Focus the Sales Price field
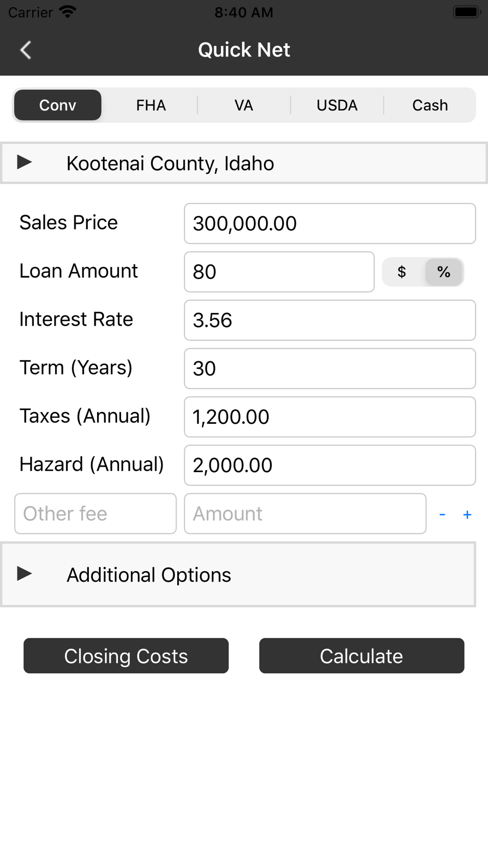Screen dimensions: 488x868 [330, 224]
